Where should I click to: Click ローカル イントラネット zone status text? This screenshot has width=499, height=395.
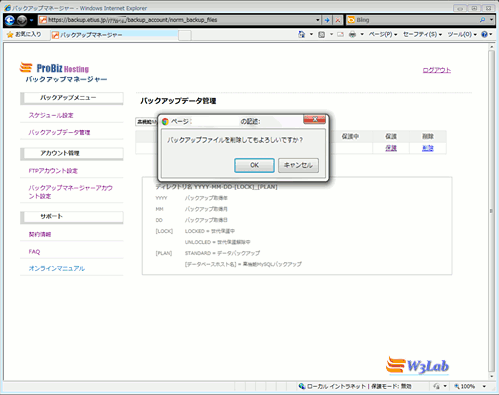pyautogui.click(x=336, y=386)
